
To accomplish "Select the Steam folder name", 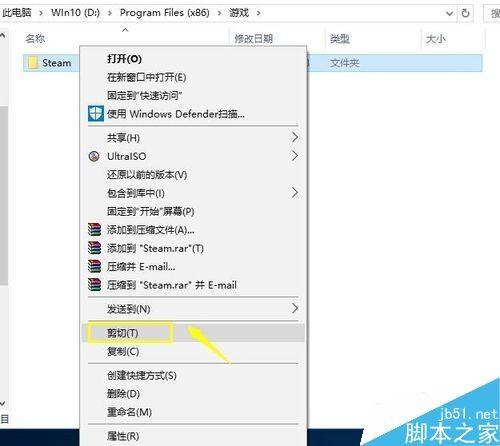I will (x=57, y=63).
